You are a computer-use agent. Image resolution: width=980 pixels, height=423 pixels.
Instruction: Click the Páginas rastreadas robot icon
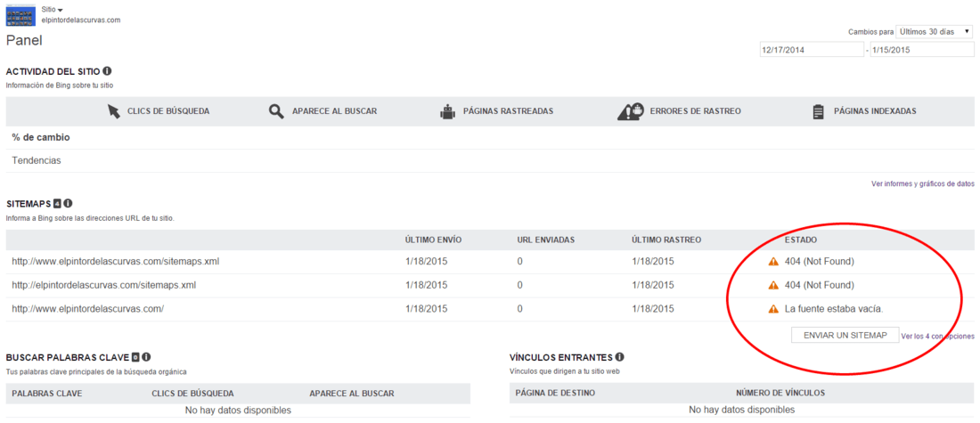447,112
